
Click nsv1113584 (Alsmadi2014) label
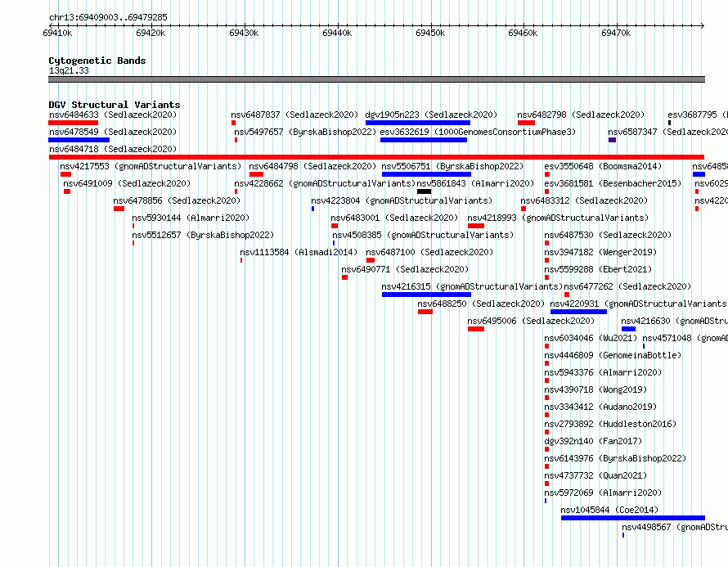point(299,252)
